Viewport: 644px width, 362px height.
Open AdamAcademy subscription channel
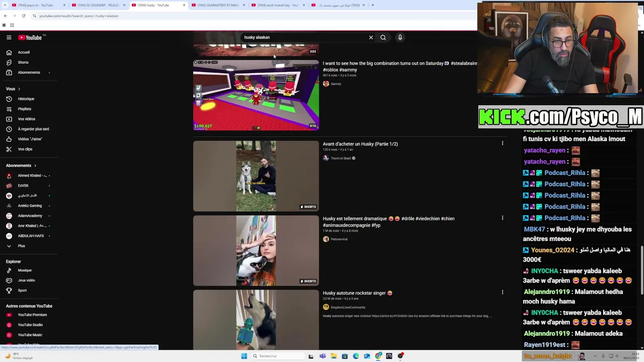[x=29, y=216]
